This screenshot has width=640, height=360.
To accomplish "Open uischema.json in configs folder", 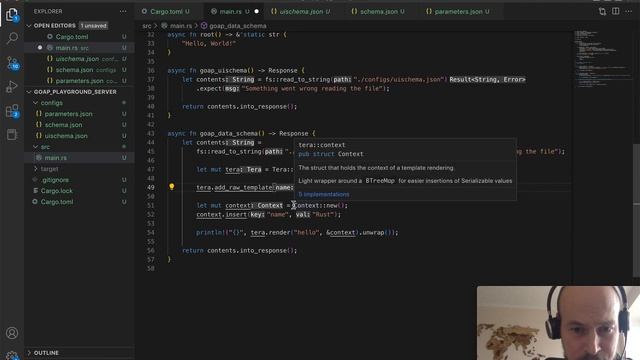I will tap(79, 136).
